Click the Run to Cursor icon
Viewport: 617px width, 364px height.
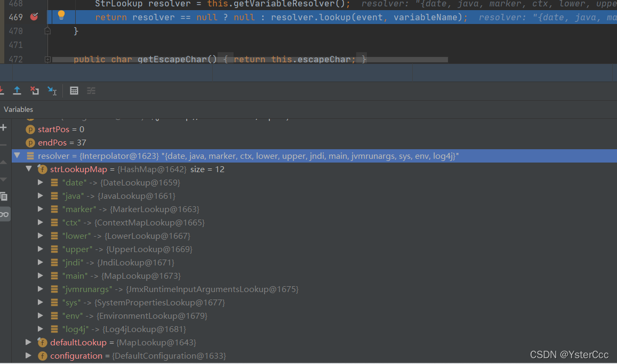pos(52,91)
